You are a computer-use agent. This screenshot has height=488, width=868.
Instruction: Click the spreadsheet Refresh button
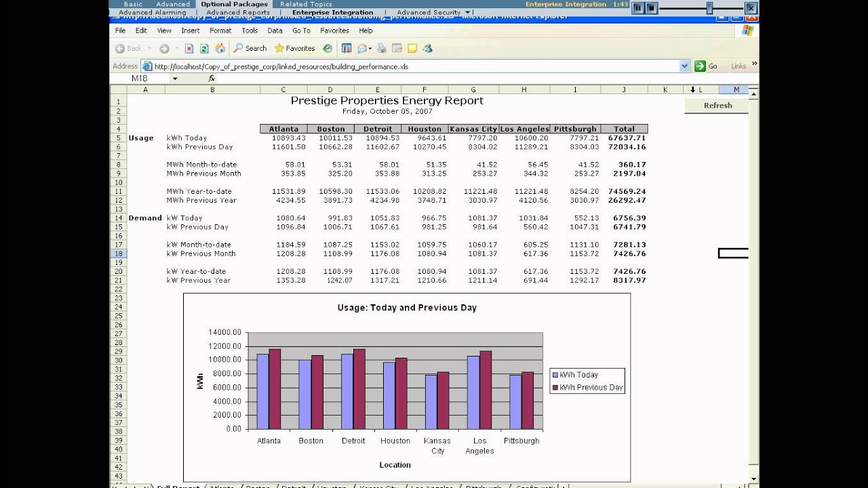point(717,106)
